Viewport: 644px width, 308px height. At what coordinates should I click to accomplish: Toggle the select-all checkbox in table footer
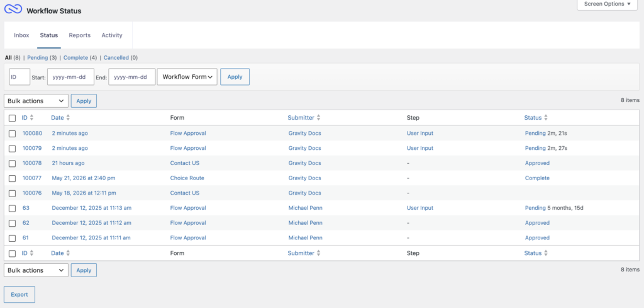(13, 254)
